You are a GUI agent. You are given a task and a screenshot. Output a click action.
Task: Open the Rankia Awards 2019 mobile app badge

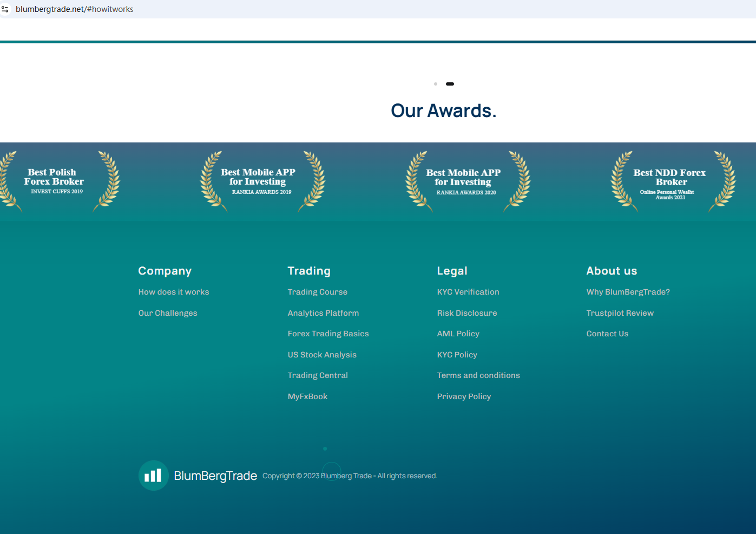[x=262, y=181]
